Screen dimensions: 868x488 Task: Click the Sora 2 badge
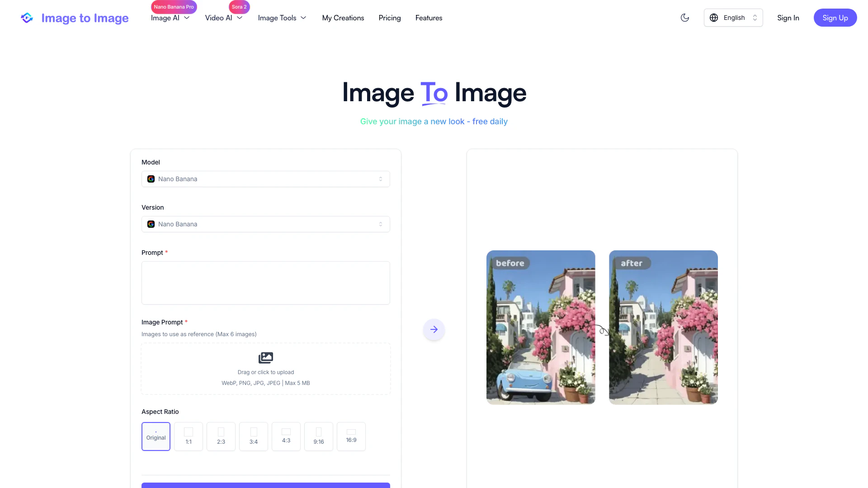pyautogui.click(x=239, y=7)
